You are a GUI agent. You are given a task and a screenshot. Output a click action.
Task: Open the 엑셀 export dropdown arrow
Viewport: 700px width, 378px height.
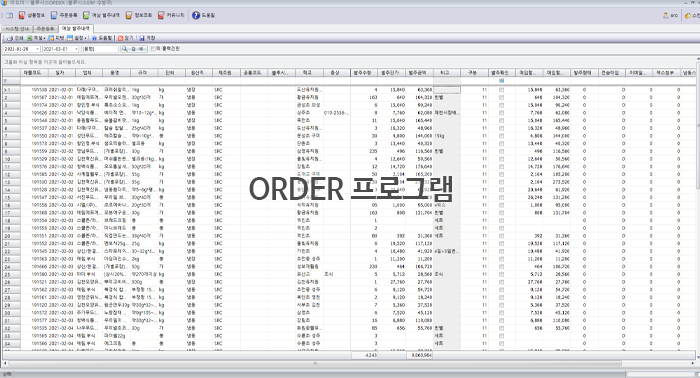click(x=45, y=38)
